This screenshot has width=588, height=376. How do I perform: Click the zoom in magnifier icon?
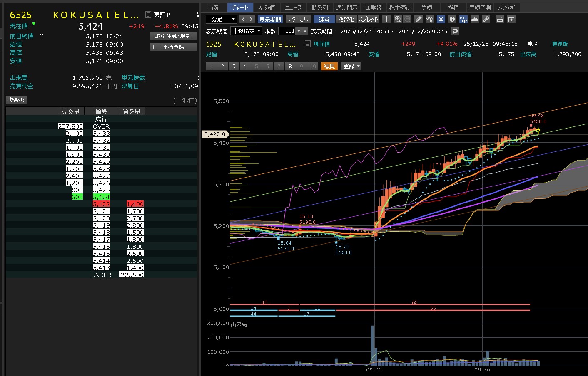coord(398,19)
